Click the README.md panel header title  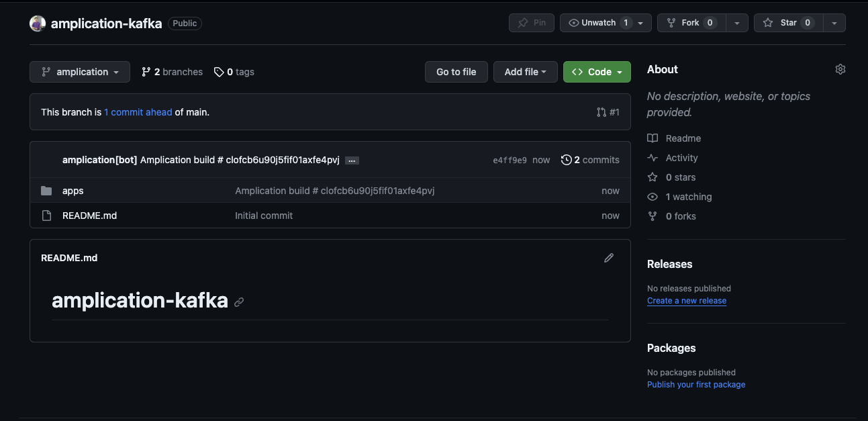point(69,258)
